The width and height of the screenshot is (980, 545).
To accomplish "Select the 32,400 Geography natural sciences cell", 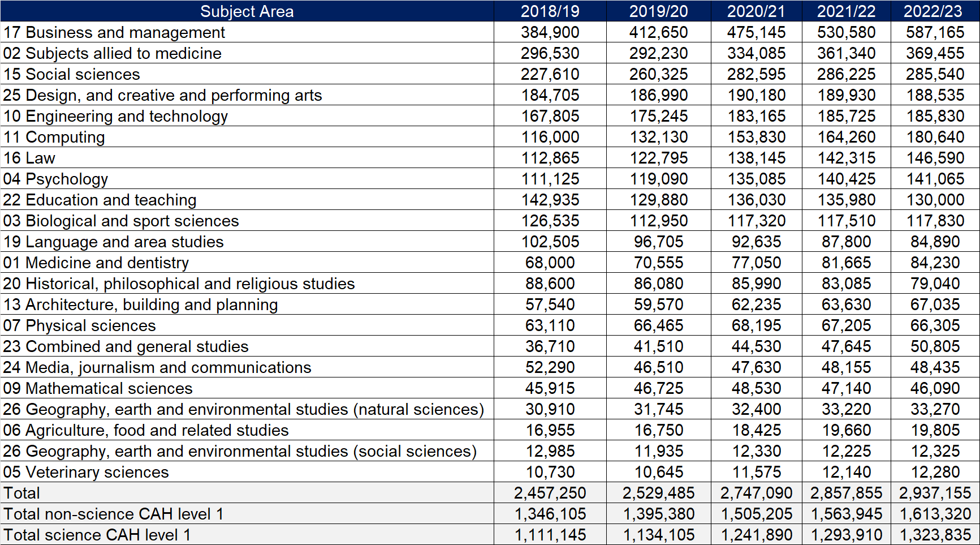I will (x=757, y=409).
